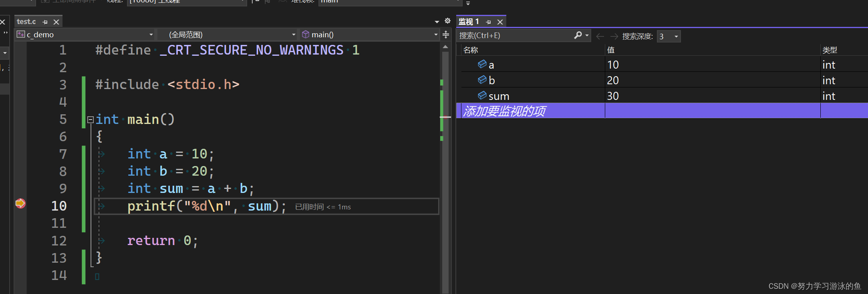868x294 pixels.
Task: Click the value 30 in watch
Action: point(613,96)
